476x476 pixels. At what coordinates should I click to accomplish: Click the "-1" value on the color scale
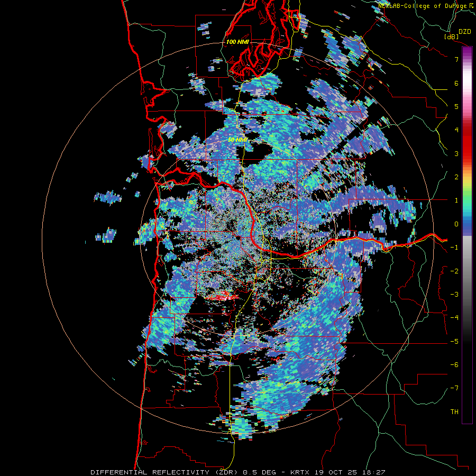[454, 248]
